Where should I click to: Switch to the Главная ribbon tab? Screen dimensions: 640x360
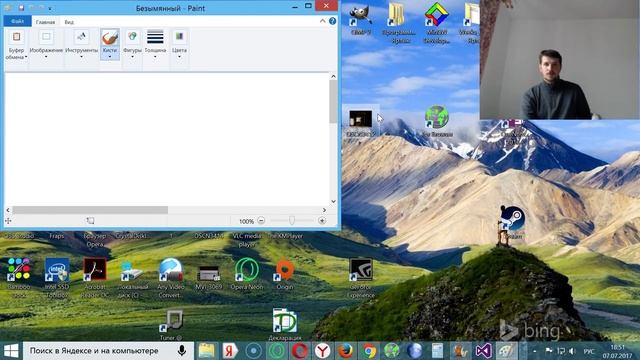[45, 22]
